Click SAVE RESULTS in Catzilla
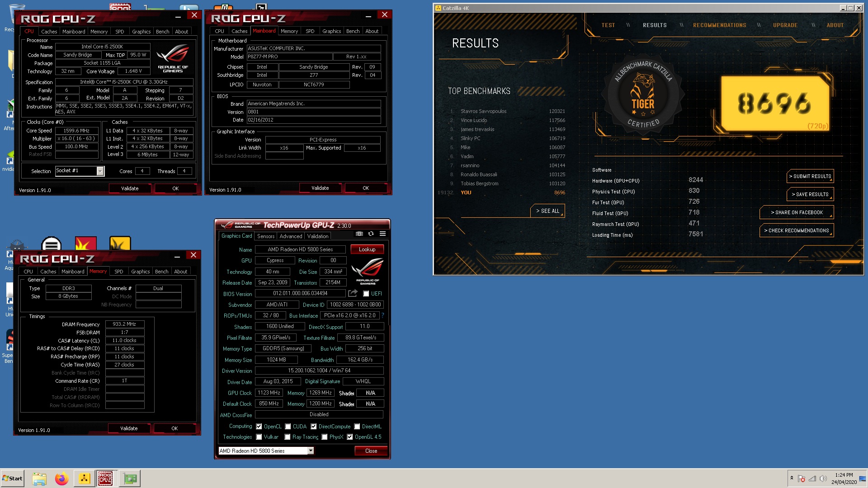Screen dimensions: 868x488 point(810,194)
